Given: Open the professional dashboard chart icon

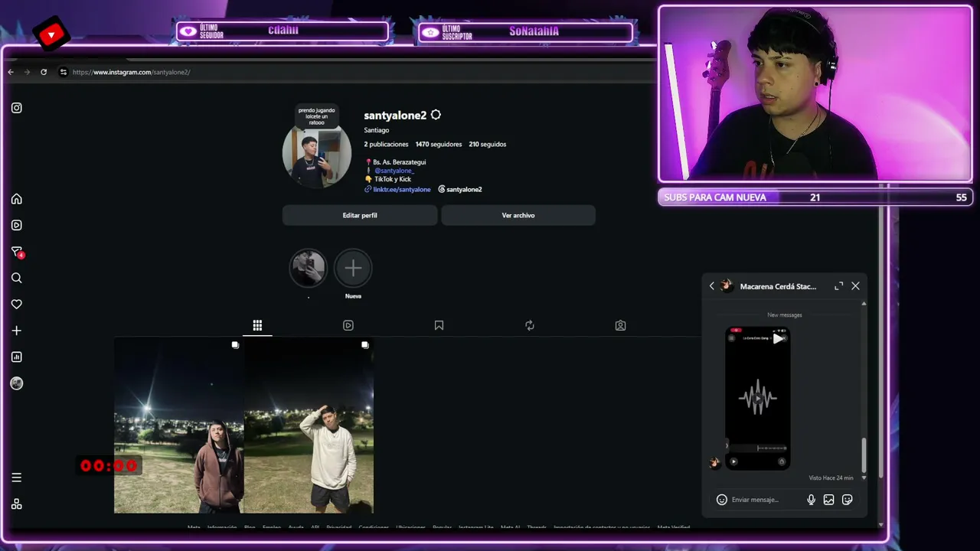Looking at the screenshot, I should (x=16, y=357).
